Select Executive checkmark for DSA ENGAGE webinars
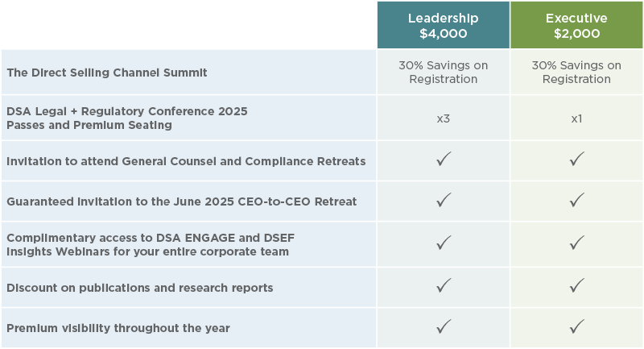The image size is (644, 349). click(x=576, y=243)
